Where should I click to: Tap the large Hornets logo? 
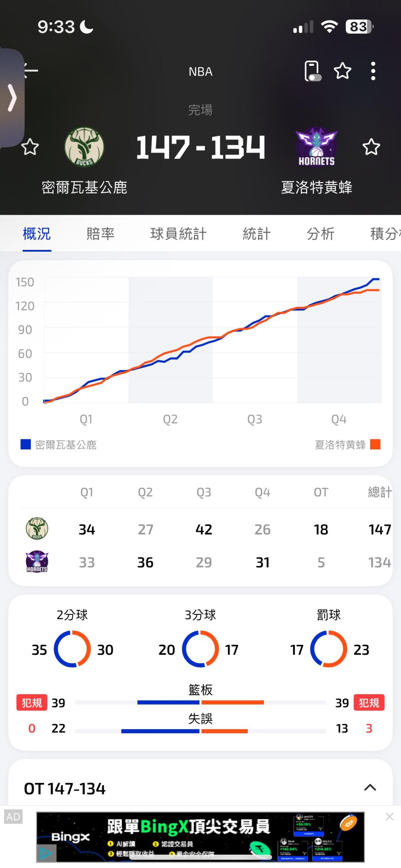(316, 148)
